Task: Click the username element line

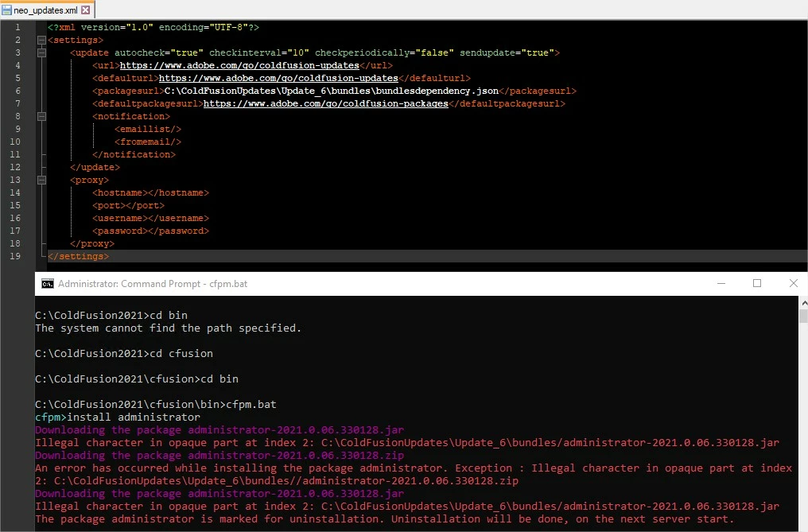Action: pyautogui.click(x=150, y=218)
